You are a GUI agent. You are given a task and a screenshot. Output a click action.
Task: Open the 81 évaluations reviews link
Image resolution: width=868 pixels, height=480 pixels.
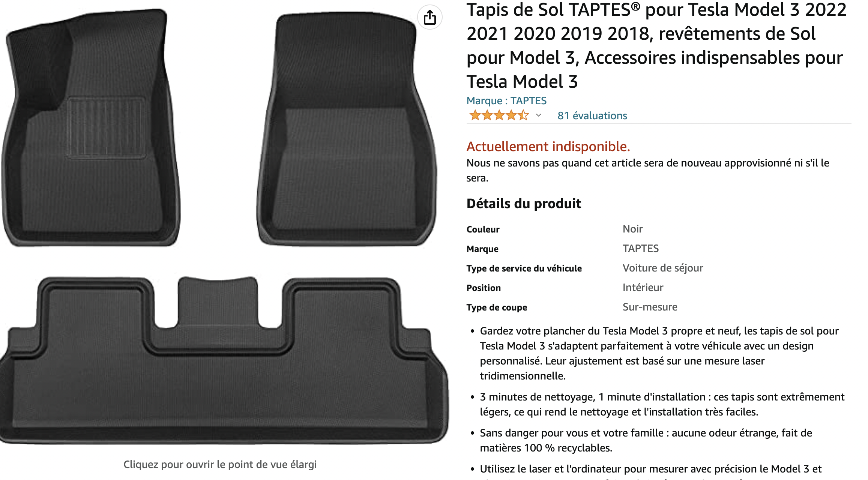[592, 115]
